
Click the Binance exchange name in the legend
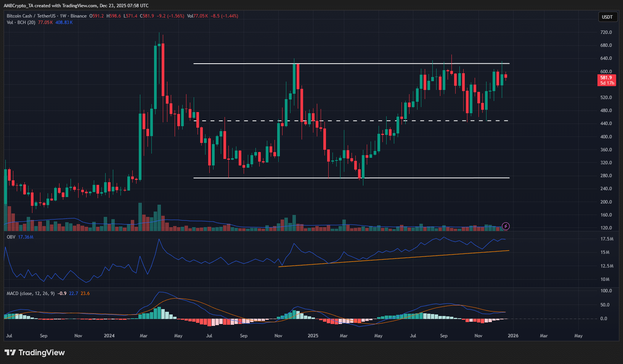coord(78,16)
